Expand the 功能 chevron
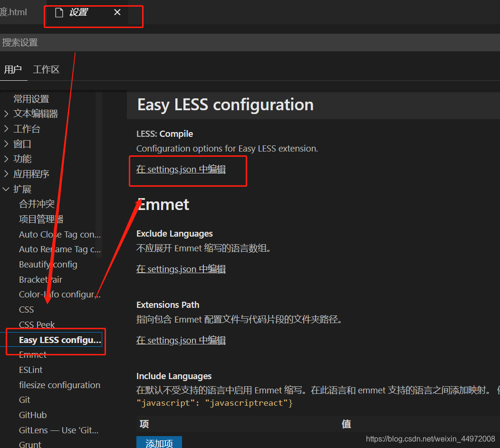The image size is (500, 448). pyautogui.click(x=6, y=158)
